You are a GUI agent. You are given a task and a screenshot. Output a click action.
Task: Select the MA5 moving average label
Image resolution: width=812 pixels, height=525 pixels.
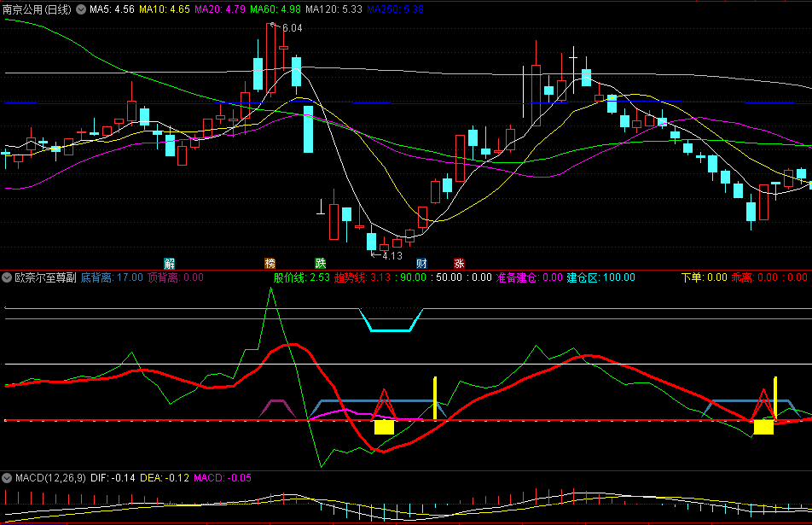click(111, 9)
